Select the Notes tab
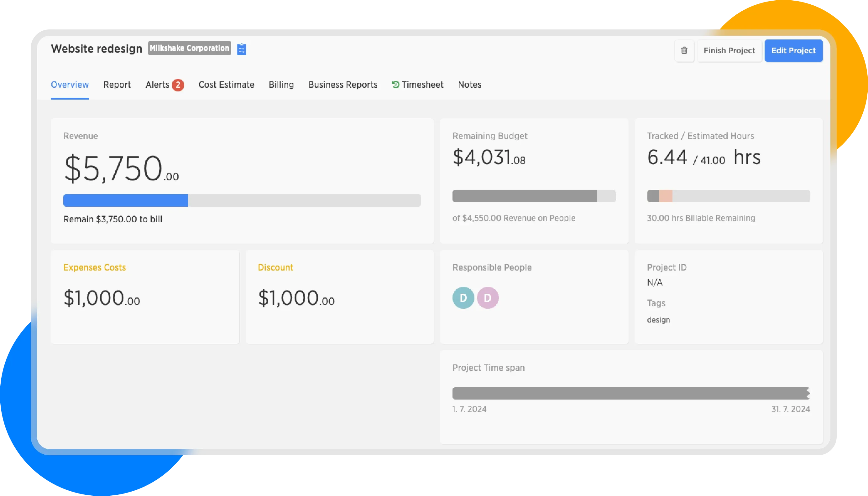Viewport: 868px width, 496px height. point(469,85)
